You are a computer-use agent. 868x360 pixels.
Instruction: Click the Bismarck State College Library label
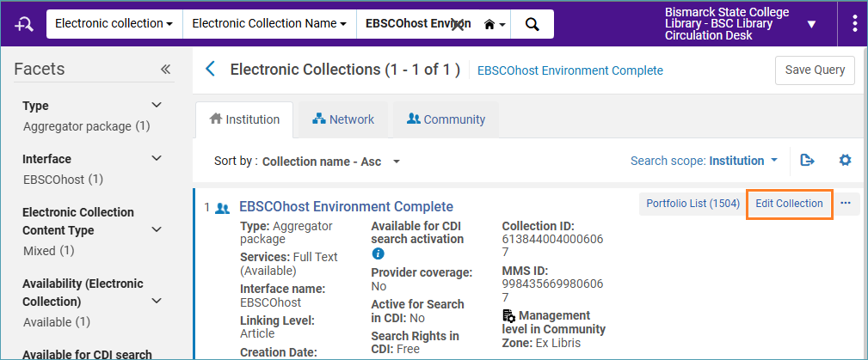point(727,24)
